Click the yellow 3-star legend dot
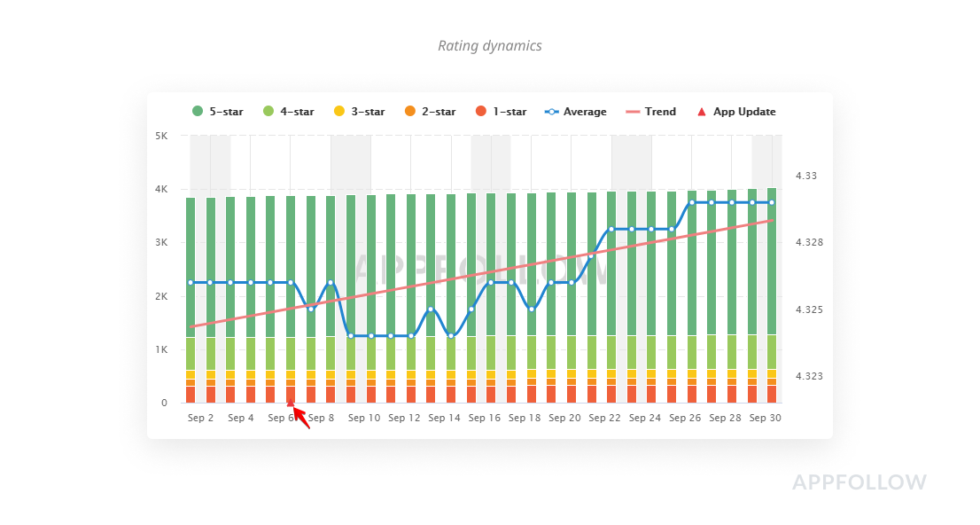Screen dimensions: 980x525 tap(339, 112)
